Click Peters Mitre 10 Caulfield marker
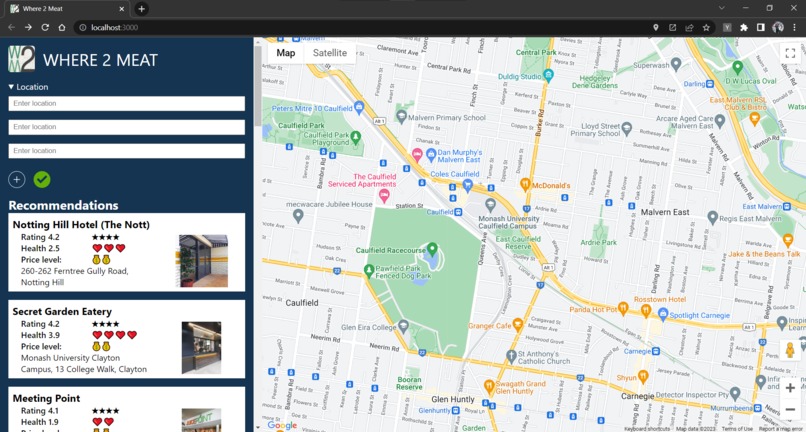 coord(359,107)
